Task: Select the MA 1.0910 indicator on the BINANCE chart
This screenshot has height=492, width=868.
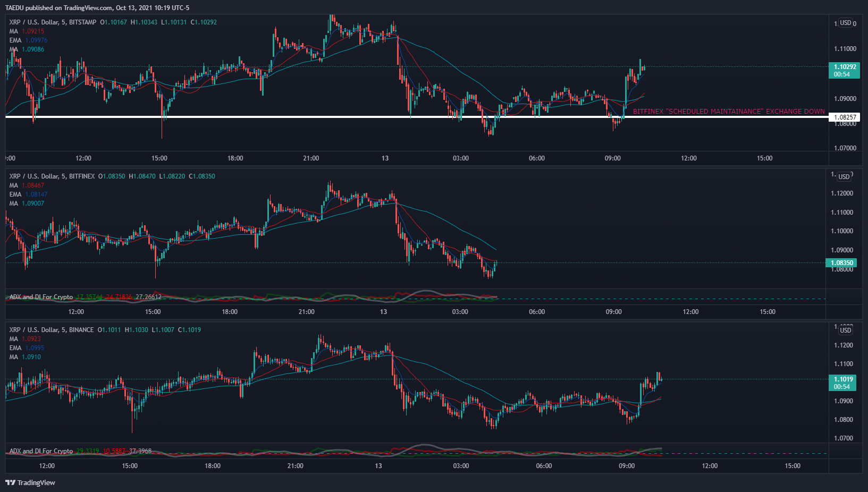Action: 25,357
